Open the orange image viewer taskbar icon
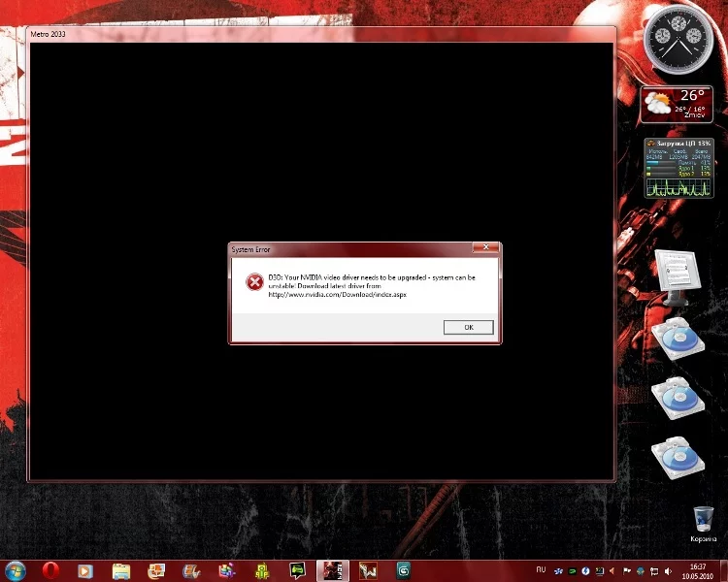The height and width of the screenshot is (582, 728). (x=156, y=571)
